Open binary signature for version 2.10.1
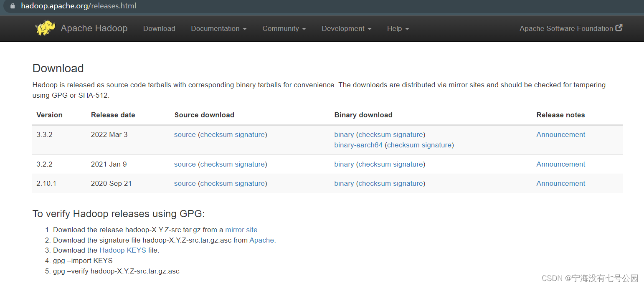Viewport: 644px width, 286px height. 408,183
